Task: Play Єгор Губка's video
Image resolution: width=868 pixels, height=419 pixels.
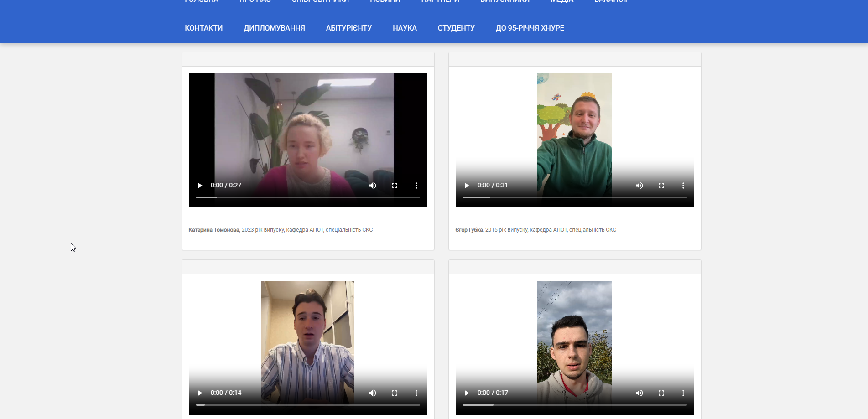Action: tap(467, 186)
